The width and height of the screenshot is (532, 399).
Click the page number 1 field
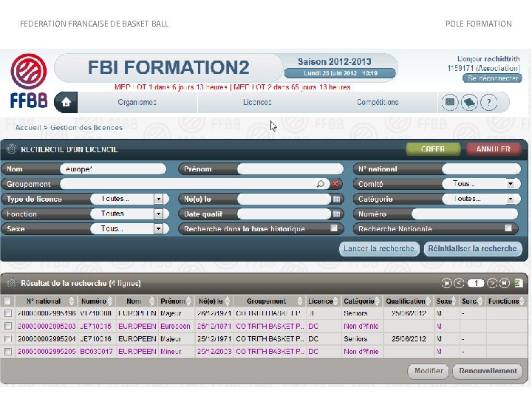pos(476,283)
